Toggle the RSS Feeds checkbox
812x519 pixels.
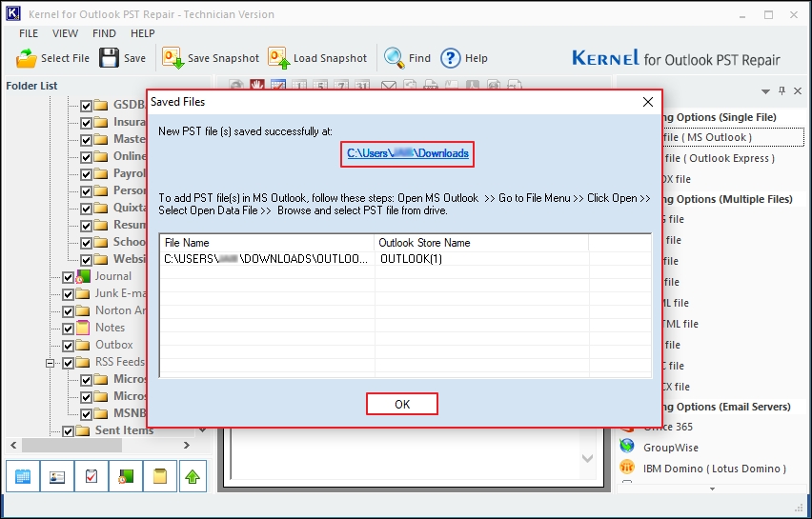click(x=68, y=363)
